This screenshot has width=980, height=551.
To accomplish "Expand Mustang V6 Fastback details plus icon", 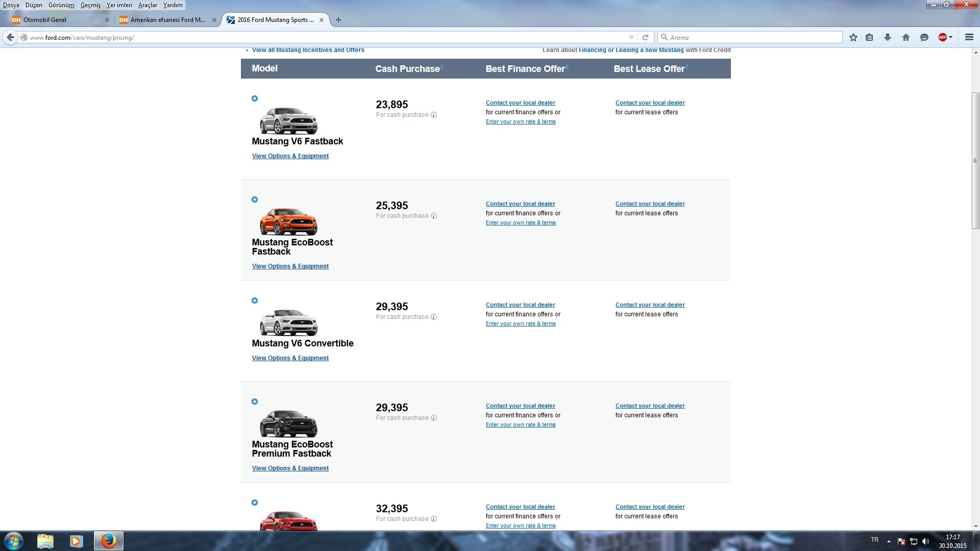I will (255, 98).
